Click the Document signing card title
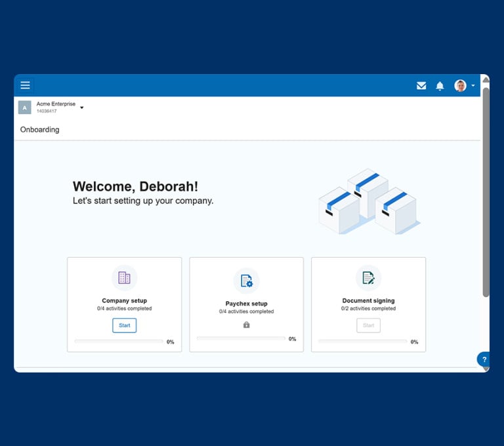This screenshot has width=504, height=446. click(368, 300)
